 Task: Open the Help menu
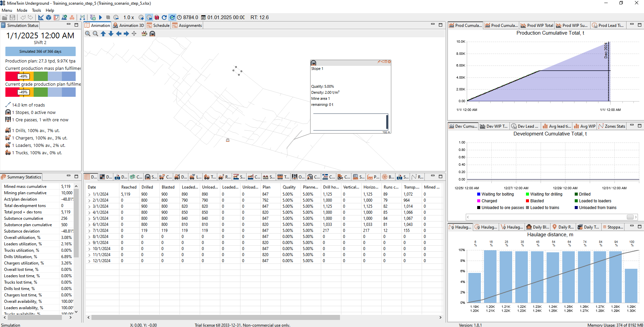pos(50,10)
